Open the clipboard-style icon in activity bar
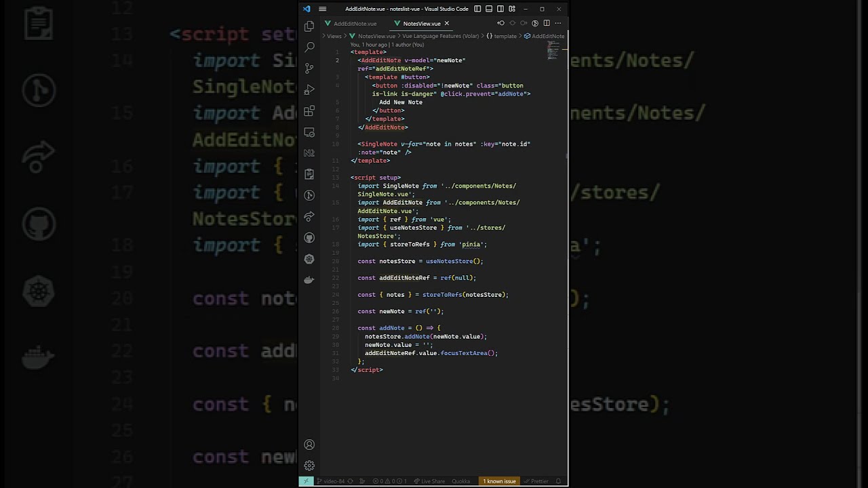This screenshot has width=868, height=488. click(309, 174)
